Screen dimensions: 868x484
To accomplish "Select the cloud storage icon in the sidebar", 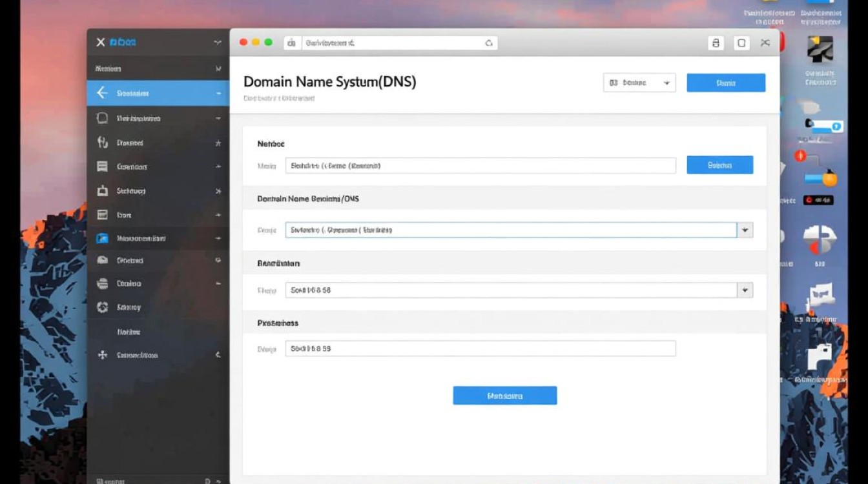I will tap(103, 260).
